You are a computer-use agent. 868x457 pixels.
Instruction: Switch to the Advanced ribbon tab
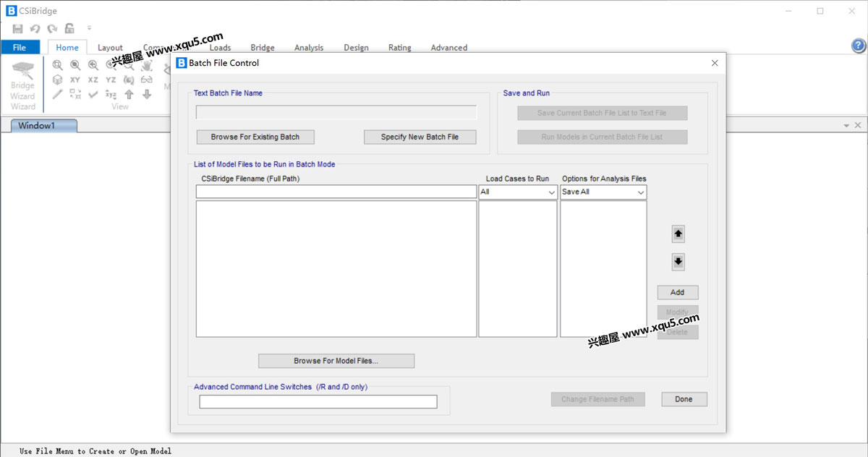point(449,48)
